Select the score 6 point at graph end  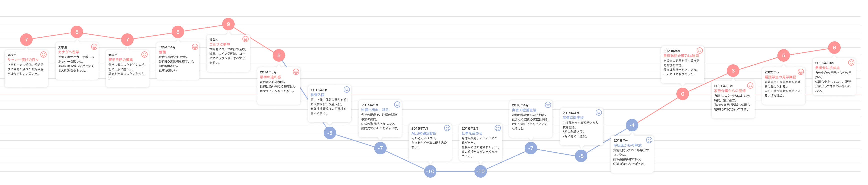834,48
